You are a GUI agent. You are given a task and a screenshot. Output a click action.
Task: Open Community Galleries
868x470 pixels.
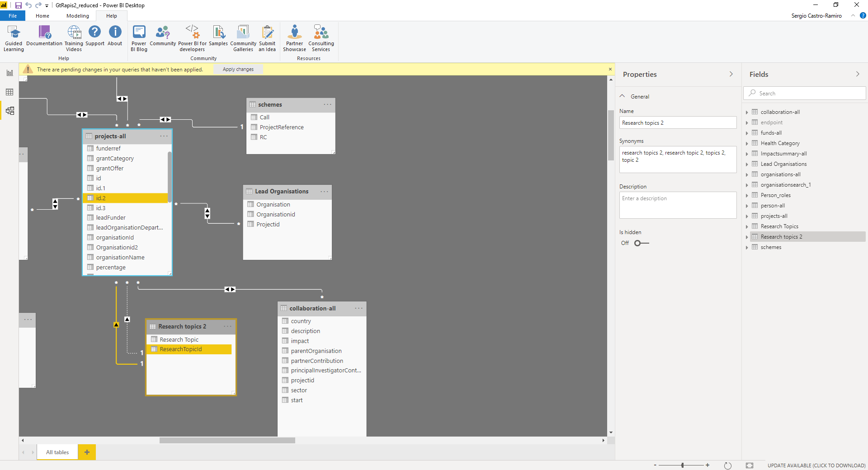point(243,38)
